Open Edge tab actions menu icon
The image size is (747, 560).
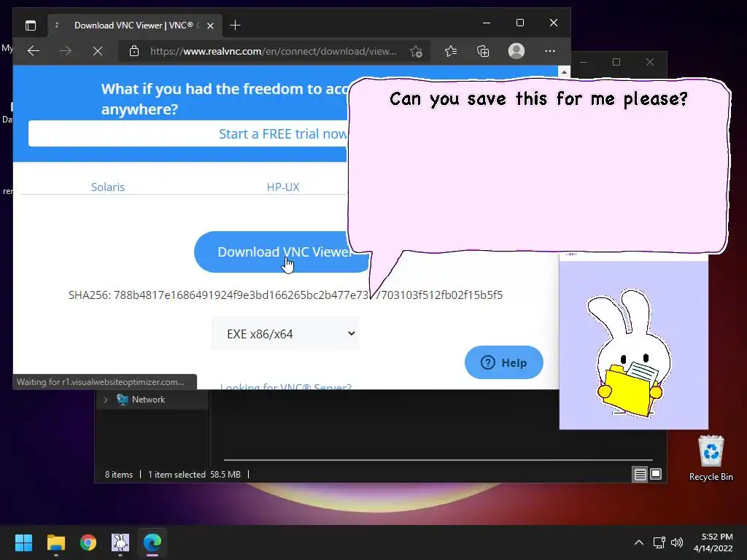click(x=31, y=26)
